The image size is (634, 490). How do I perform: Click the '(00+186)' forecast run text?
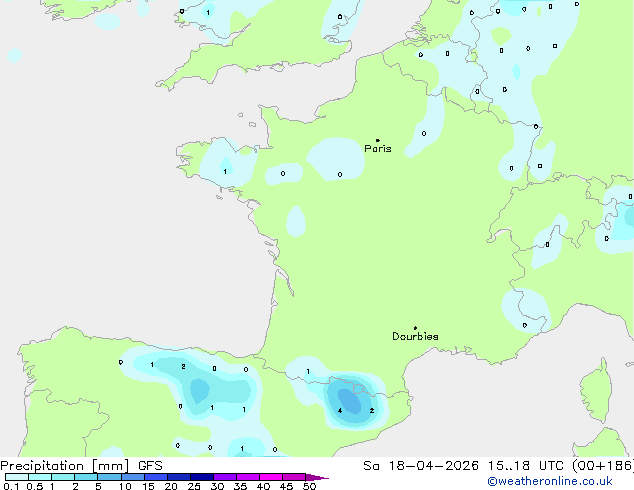[x=603, y=466]
